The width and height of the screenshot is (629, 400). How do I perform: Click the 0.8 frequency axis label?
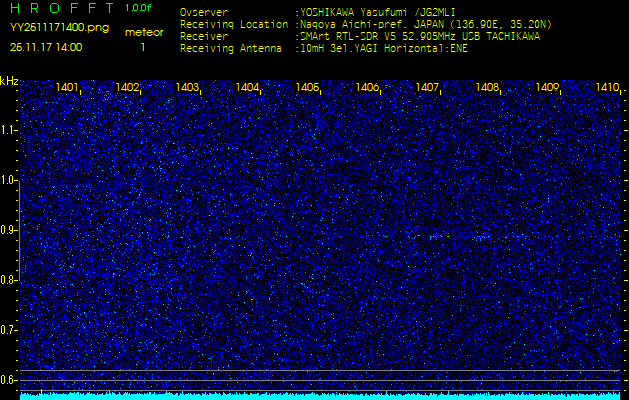pyautogui.click(x=8, y=280)
